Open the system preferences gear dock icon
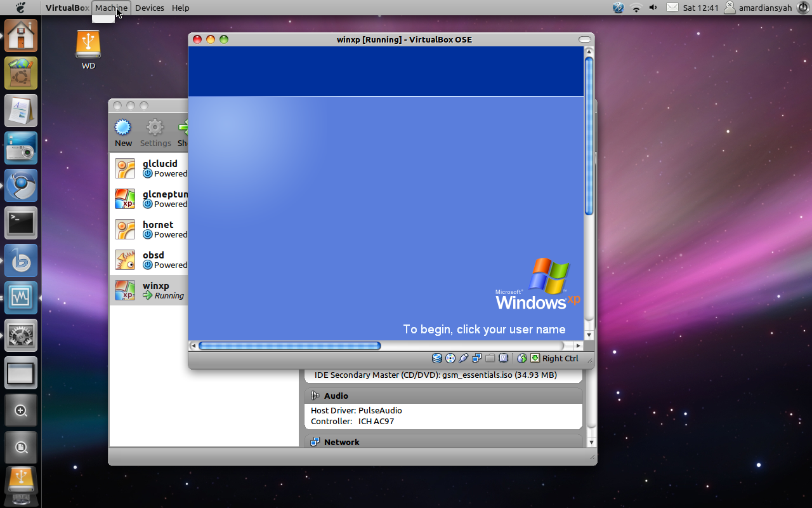Image resolution: width=812 pixels, height=508 pixels. tap(21, 335)
